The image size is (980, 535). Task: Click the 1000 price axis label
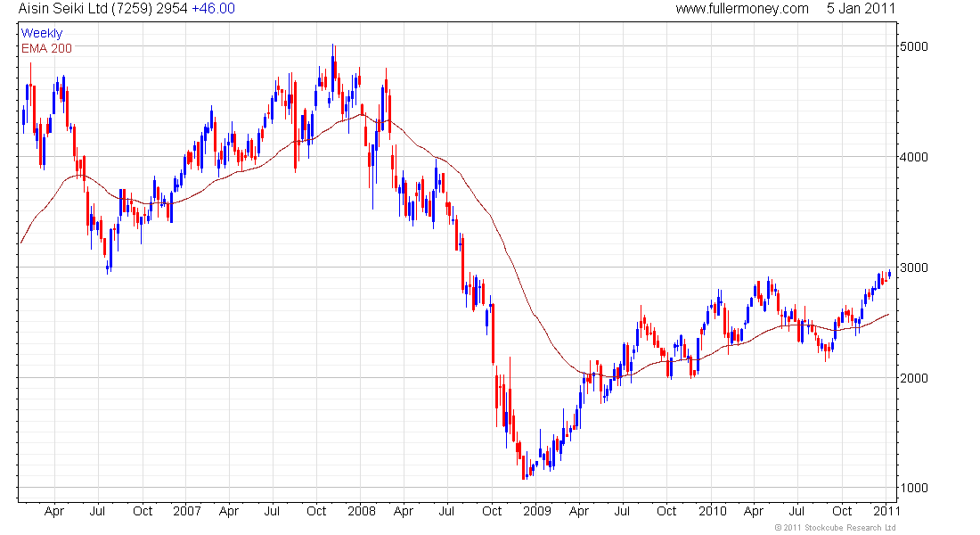pyautogui.click(x=914, y=488)
